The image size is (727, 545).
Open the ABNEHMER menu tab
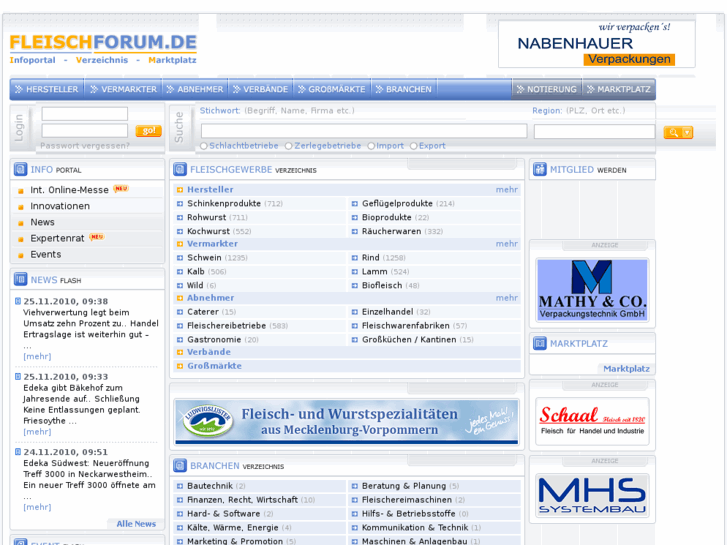(195, 89)
